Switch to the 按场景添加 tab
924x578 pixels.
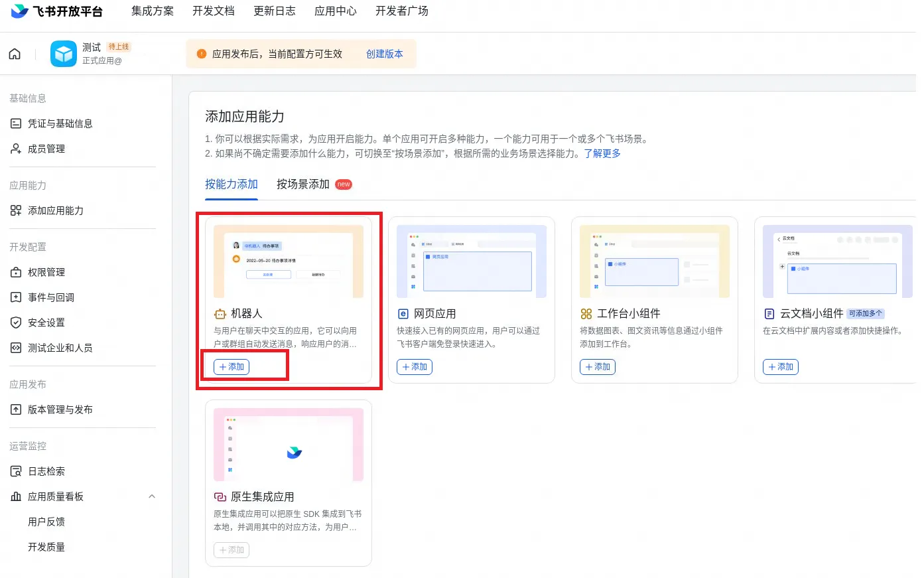click(x=303, y=184)
